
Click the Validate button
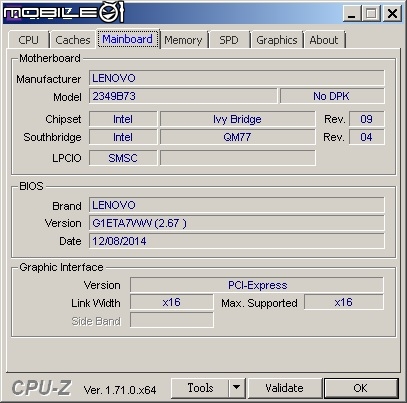284,388
